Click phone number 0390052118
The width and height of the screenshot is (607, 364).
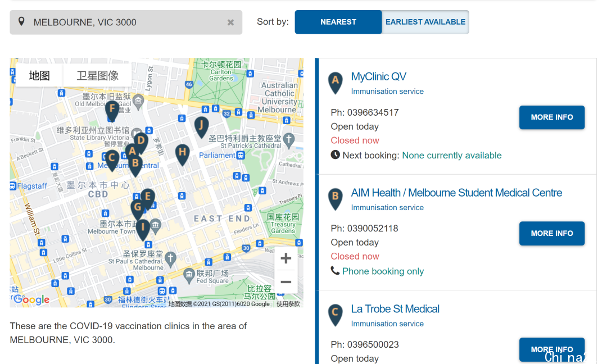(x=373, y=228)
